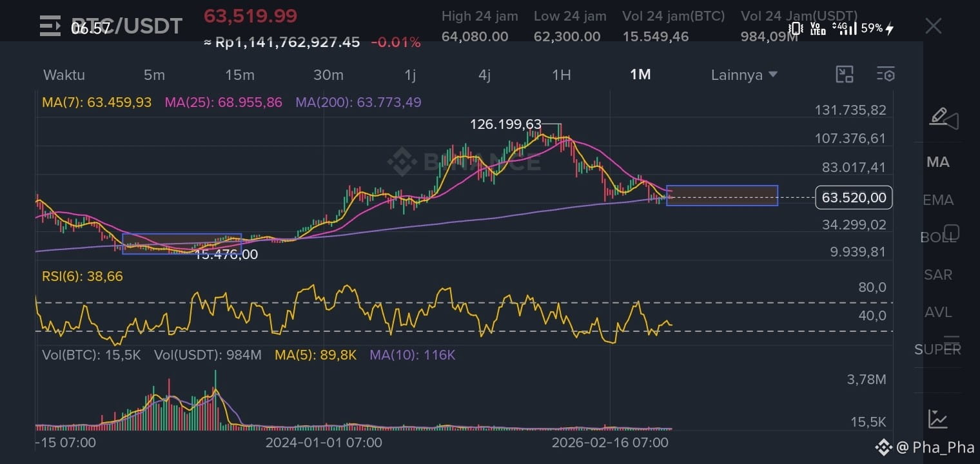Tap the -0.01% change value
Screen dimensions: 980x464
pyautogui.click(x=396, y=43)
